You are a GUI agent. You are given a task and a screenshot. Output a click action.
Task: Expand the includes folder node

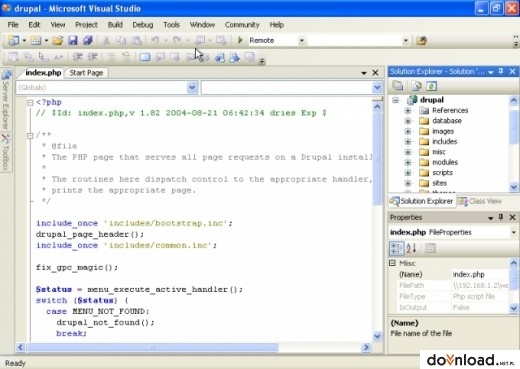(x=407, y=141)
